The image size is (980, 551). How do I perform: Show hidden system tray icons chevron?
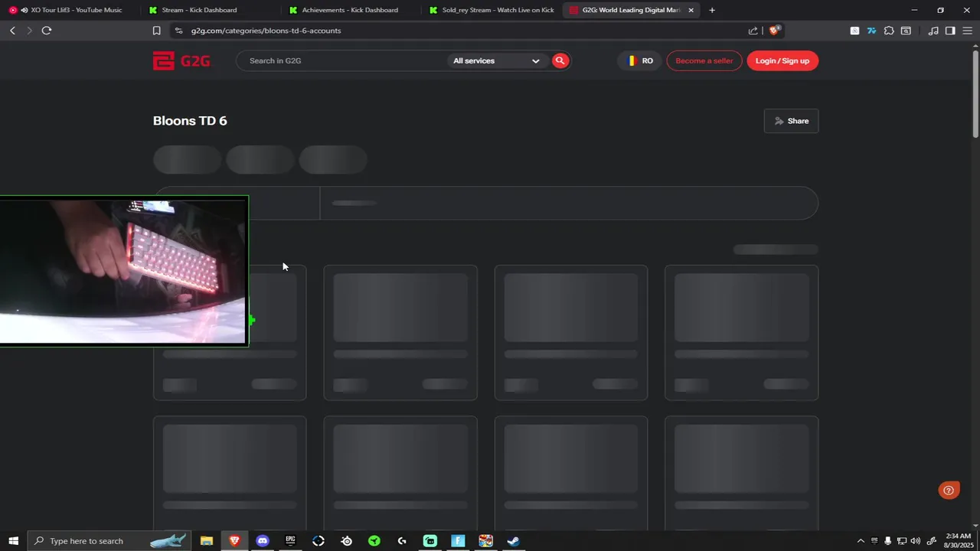click(x=861, y=541)
